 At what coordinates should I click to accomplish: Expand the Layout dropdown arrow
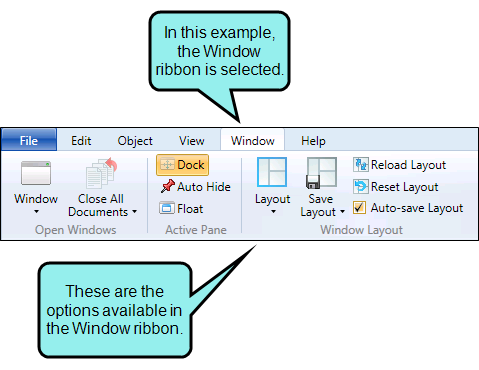[x=273, y=212]
